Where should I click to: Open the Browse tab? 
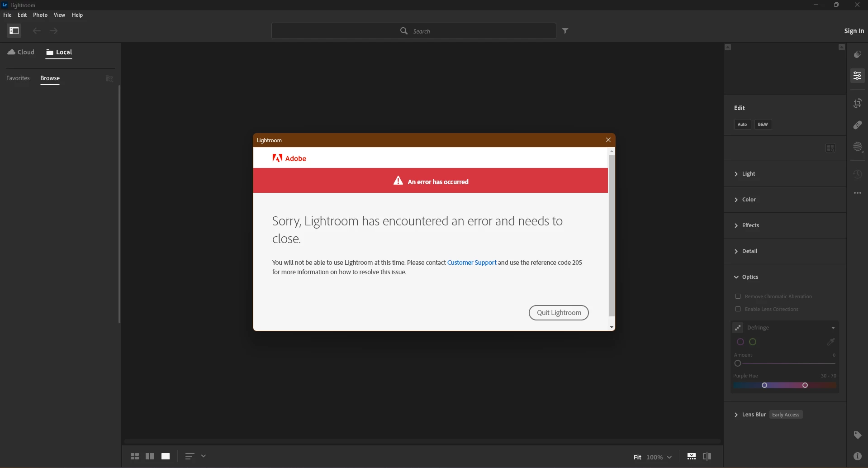(50, 78)
